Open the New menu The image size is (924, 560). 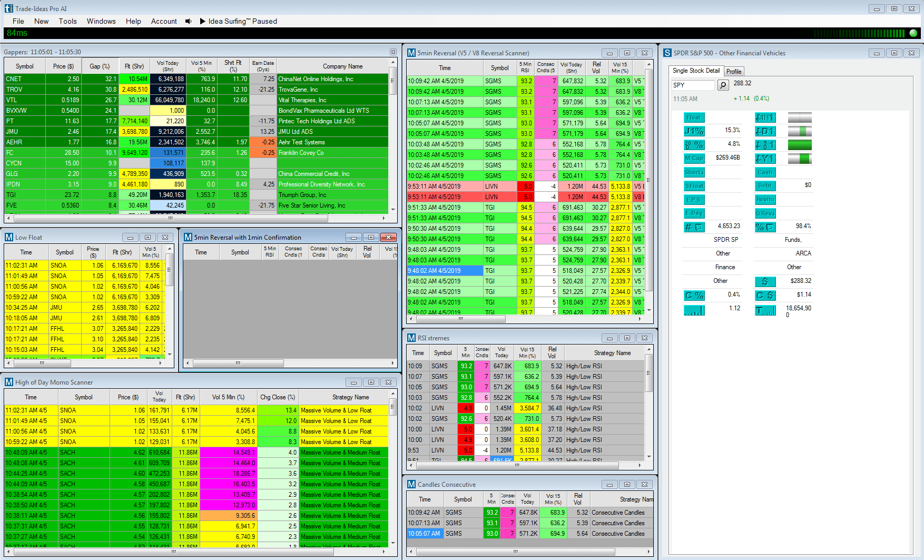coord(42,21)
